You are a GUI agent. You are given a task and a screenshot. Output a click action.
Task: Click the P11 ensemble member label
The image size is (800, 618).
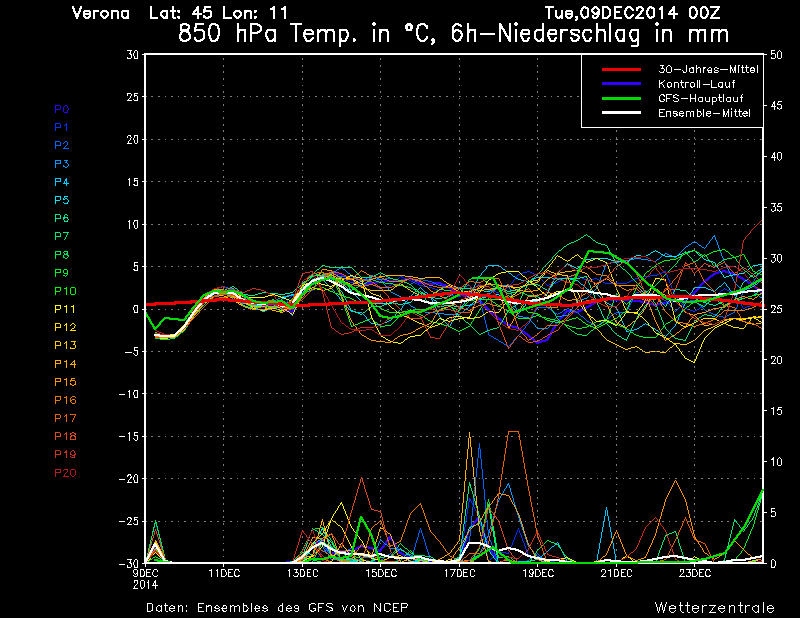click(65, 309)
